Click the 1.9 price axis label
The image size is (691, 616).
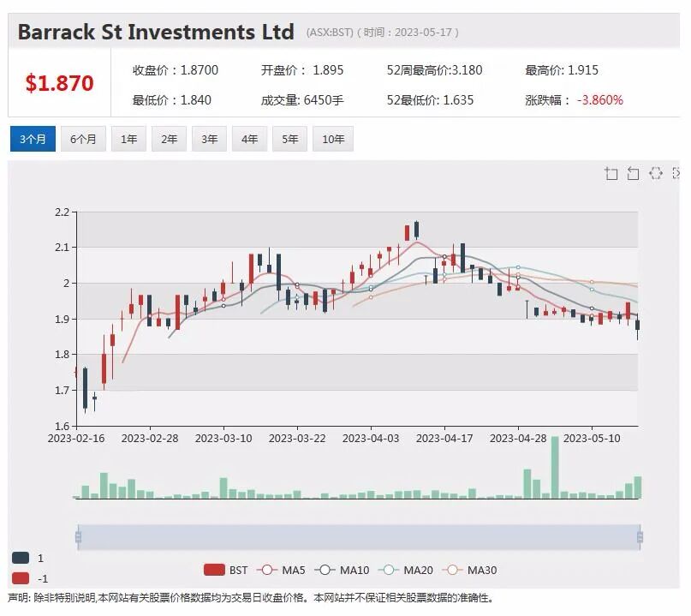pyautogui.click(x=63, y=319)
